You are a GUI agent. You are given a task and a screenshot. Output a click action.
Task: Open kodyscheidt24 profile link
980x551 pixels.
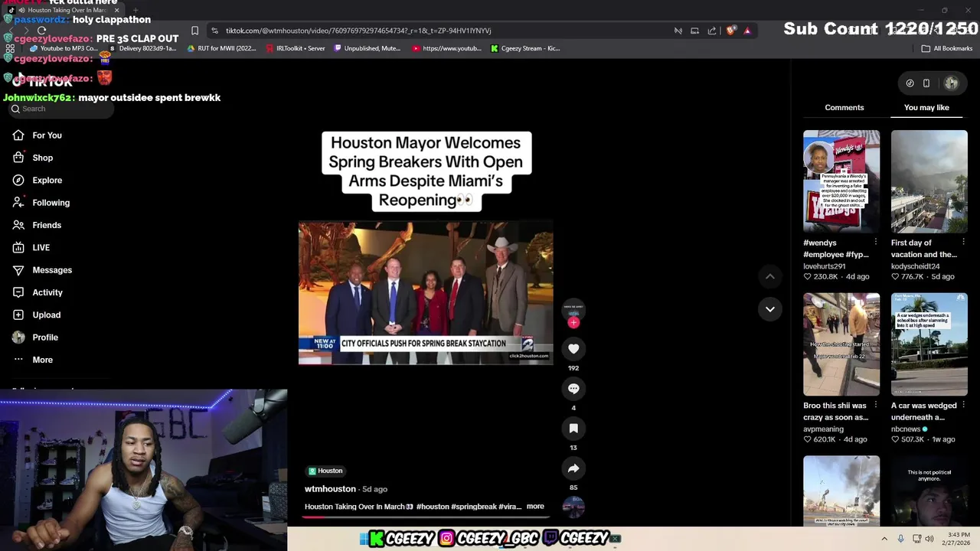pos(915,266)
